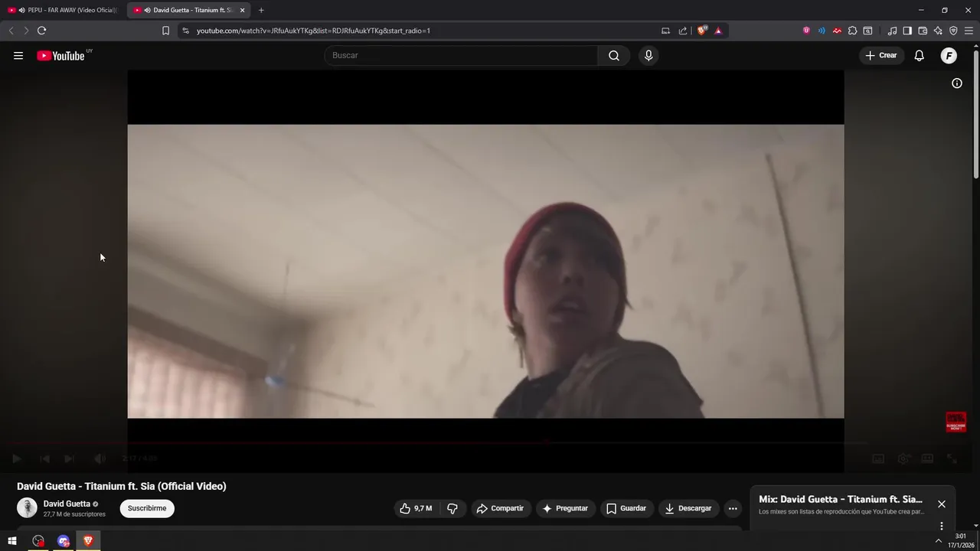Image resolution: width=980 pixels, height=551 pixels.
Task: Show the video info card icon
Action: point(957,83)
